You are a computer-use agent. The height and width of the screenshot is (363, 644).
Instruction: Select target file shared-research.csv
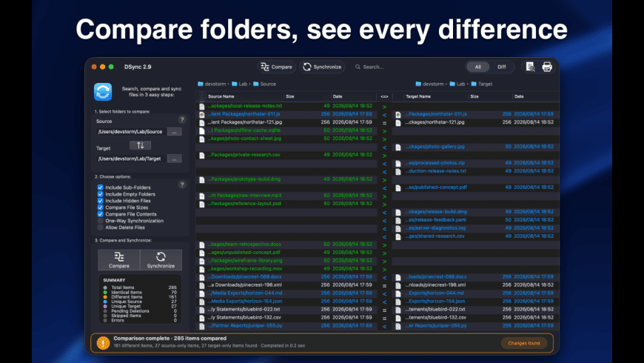(x=435, y=236)
